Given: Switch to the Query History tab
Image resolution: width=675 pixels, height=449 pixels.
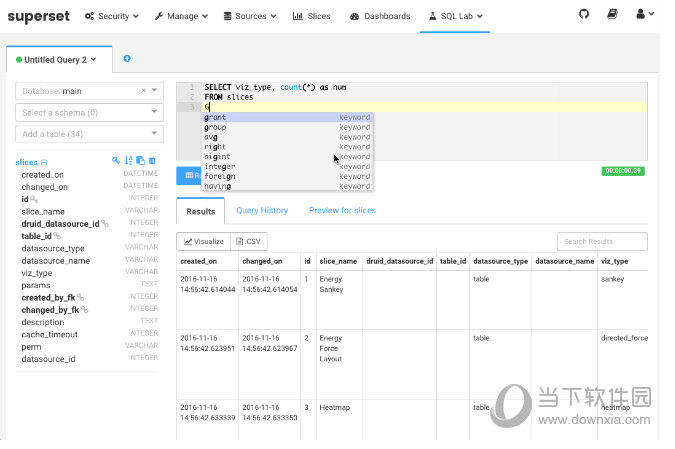Looking at the screenshot, I should point(262,210).
